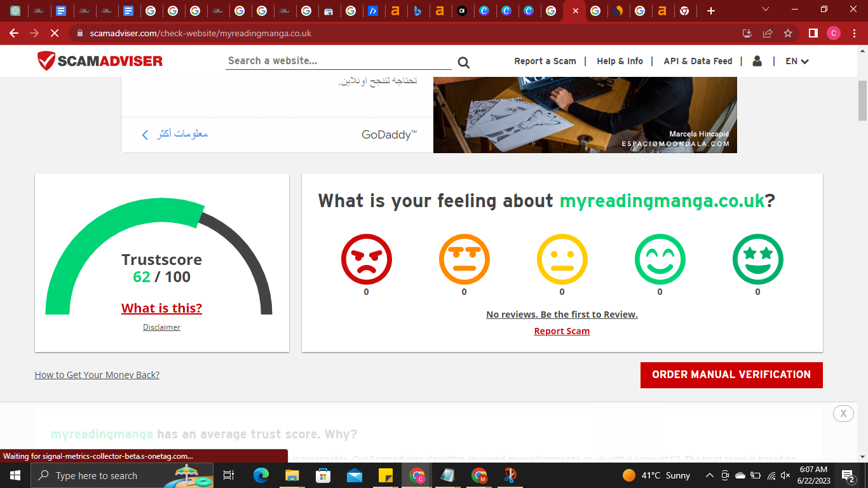The height and width of the screenshot is (488, 868).
Task: Open File Explorer from the taskbar
Action: (292, 475)
